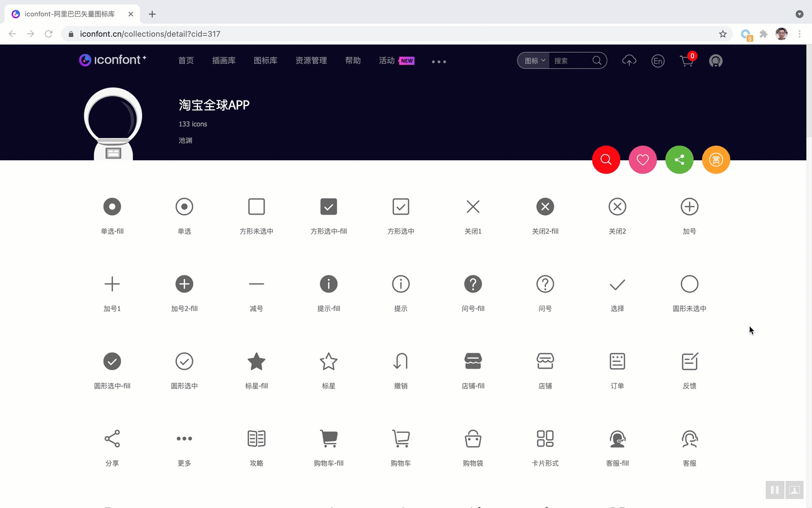Click the collection astronaut avatar thumbnail
Screen dimensions: 812x508
(113, 124)
